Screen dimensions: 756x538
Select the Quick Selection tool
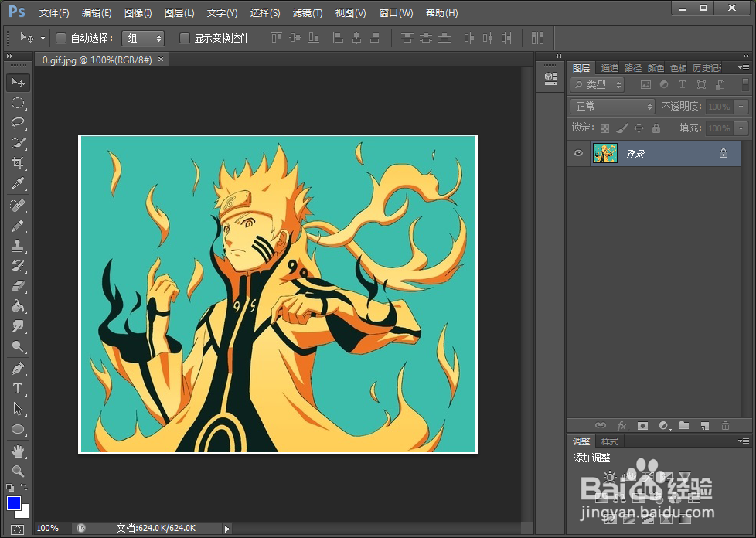tap(18, 143)
